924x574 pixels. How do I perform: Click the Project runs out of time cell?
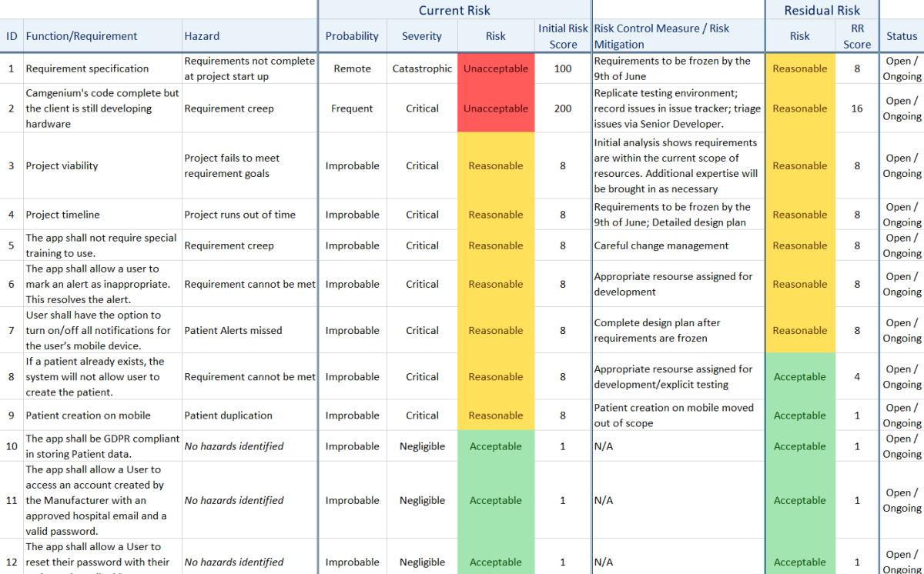(239, 215)
